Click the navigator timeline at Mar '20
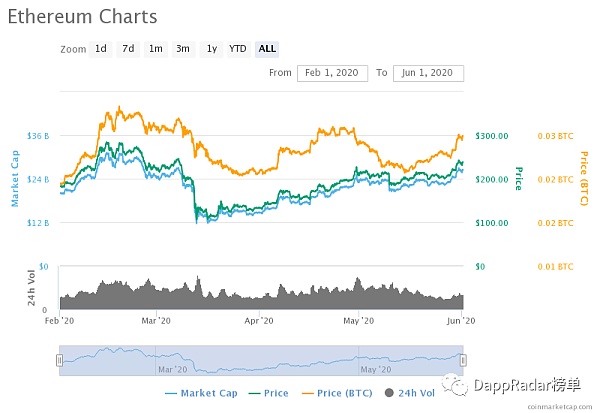 (x=165, y=367)
